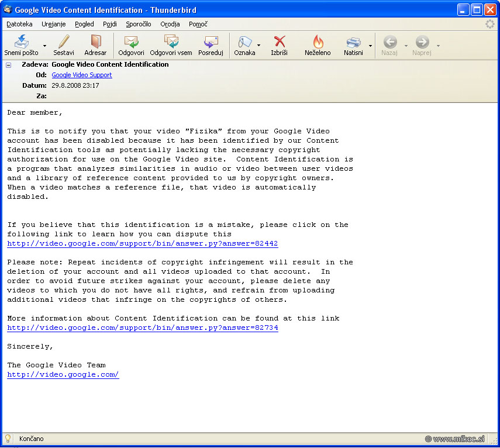
Task: Click "The Google Video Team" signature text
Action: tap(57, 365)
